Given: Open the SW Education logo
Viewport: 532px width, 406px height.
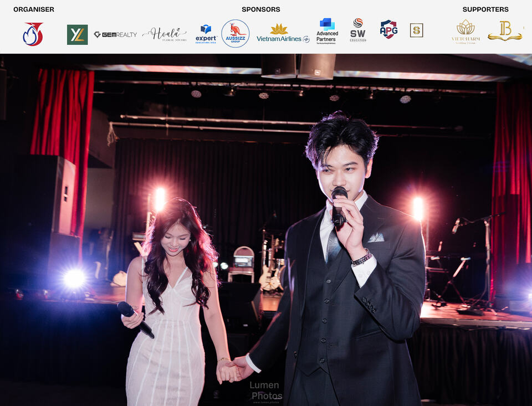Looking at the screenshot, I should click(x=358, y=30).
